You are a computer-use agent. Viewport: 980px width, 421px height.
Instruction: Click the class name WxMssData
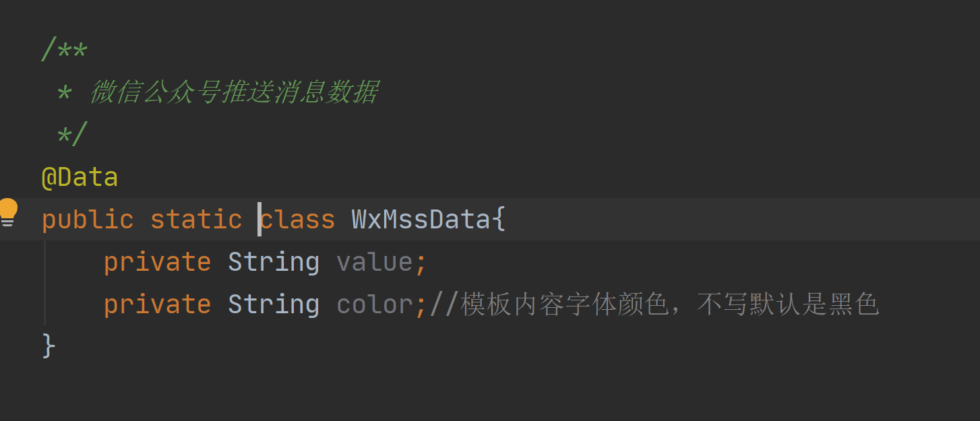pyautogui.click(x=421, y=220)
